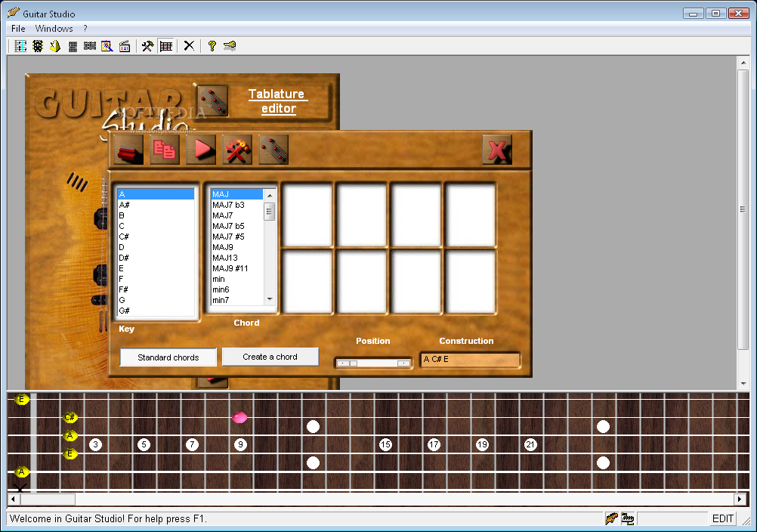Image resolution: width=757 pixels, height=532 pixels.
Task: Select key G# in Key list
Action: (156, 311)
